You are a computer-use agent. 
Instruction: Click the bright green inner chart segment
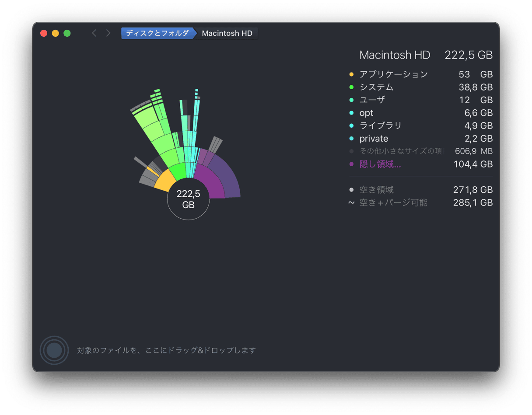pos(178,172)
